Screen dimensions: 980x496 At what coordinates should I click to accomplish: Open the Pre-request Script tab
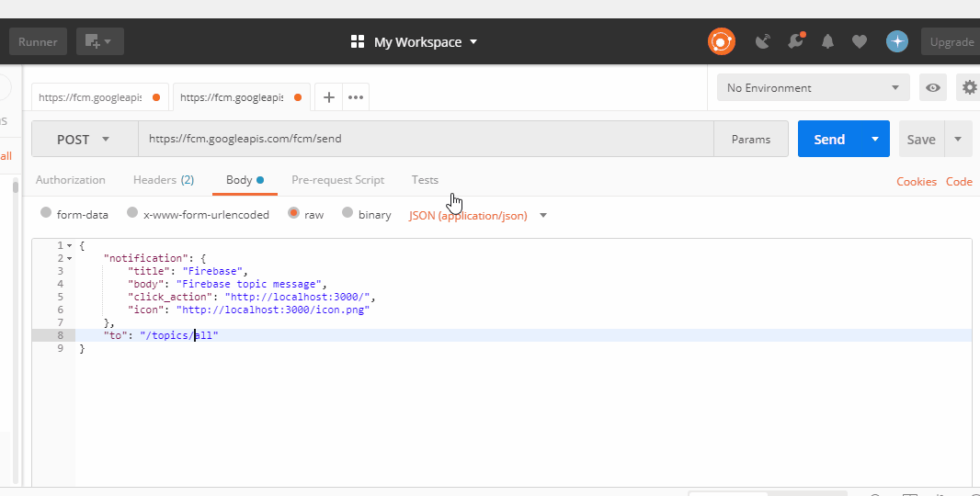point(337,180)
